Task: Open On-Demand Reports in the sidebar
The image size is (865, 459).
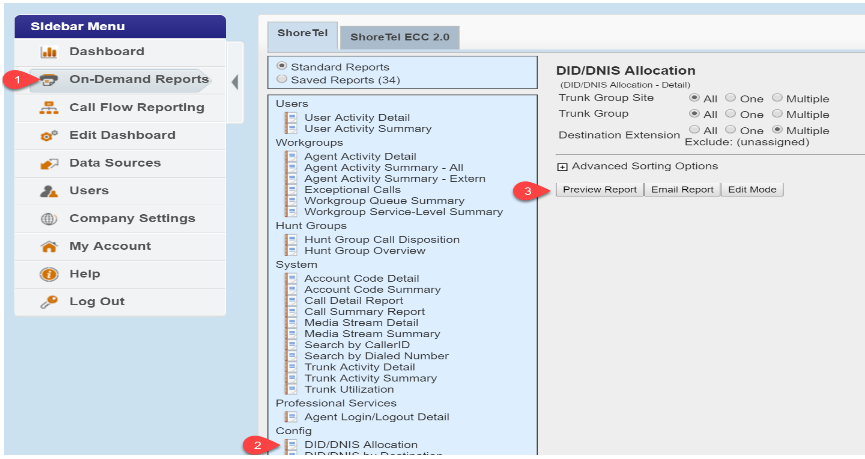Action: coord(138,80)
